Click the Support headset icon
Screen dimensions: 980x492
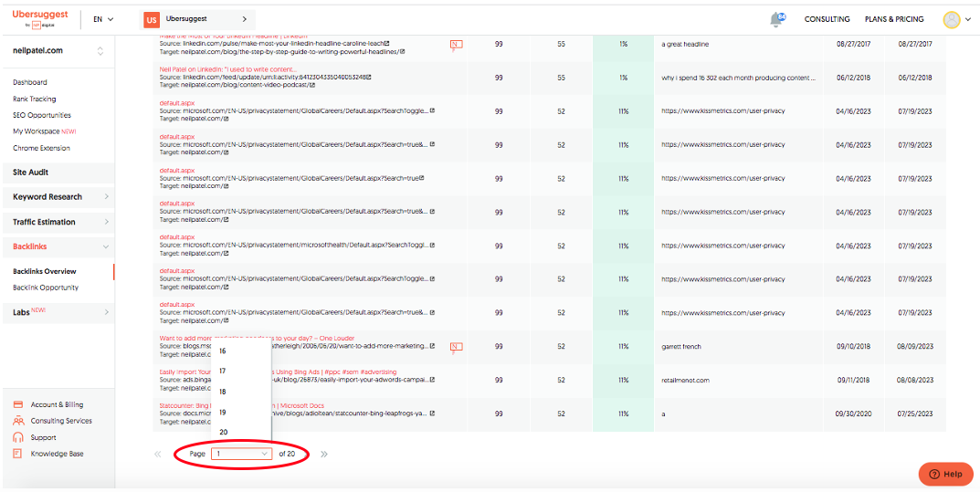[x=19, y=437]
